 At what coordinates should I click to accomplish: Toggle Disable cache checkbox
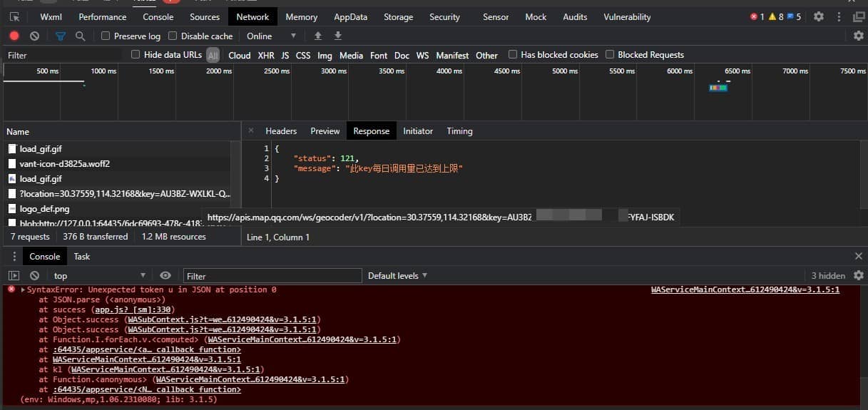[x=173, y=36]
